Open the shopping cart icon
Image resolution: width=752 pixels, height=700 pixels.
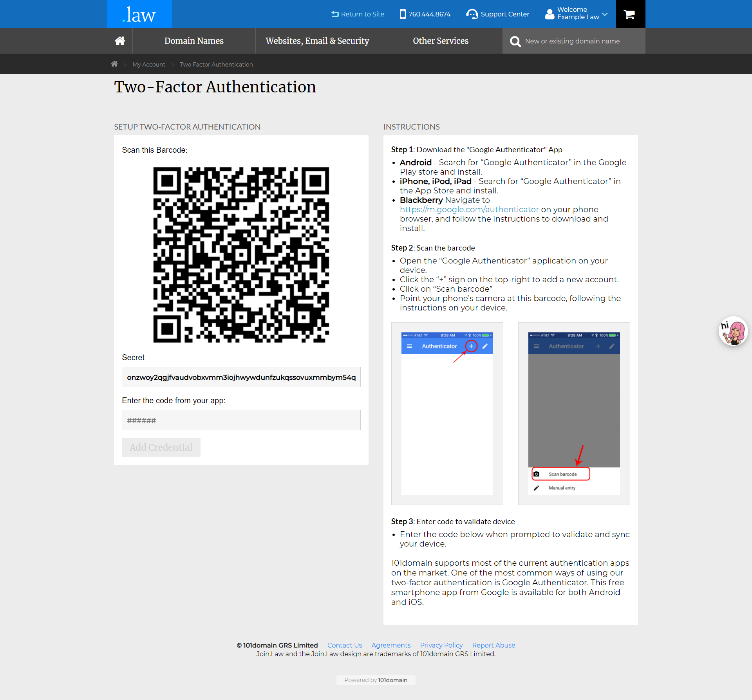pyautogui.click(x=630, y=14)
